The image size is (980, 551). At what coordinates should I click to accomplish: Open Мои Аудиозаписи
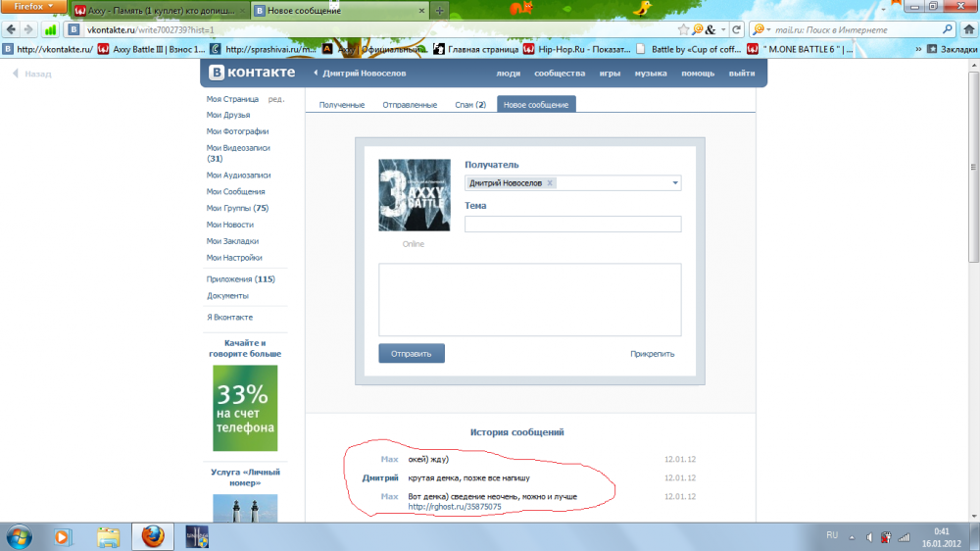(x=238, y=175)
